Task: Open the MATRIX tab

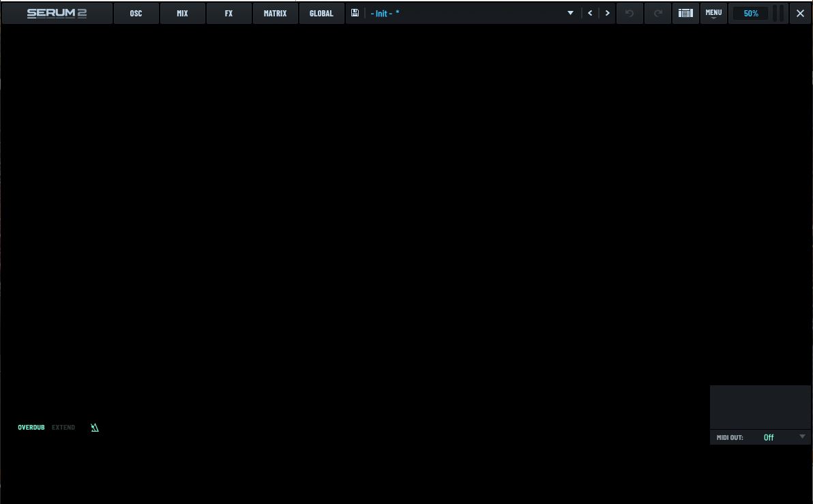Action: pos(275,14)
